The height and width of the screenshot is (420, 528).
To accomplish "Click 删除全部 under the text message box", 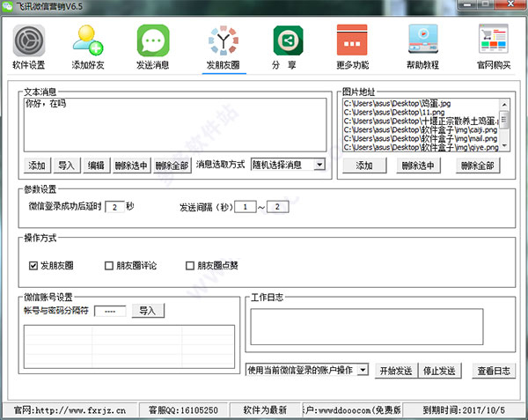I will point(172,166).
